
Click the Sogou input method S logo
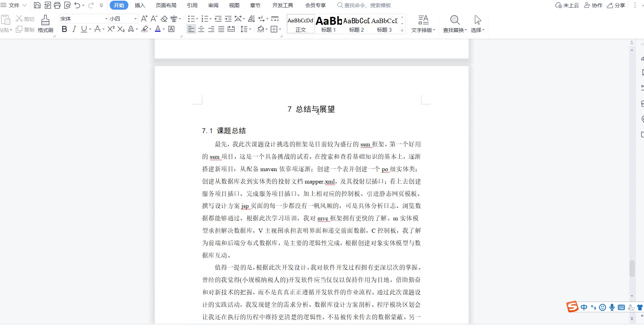(x=572, y=306)
